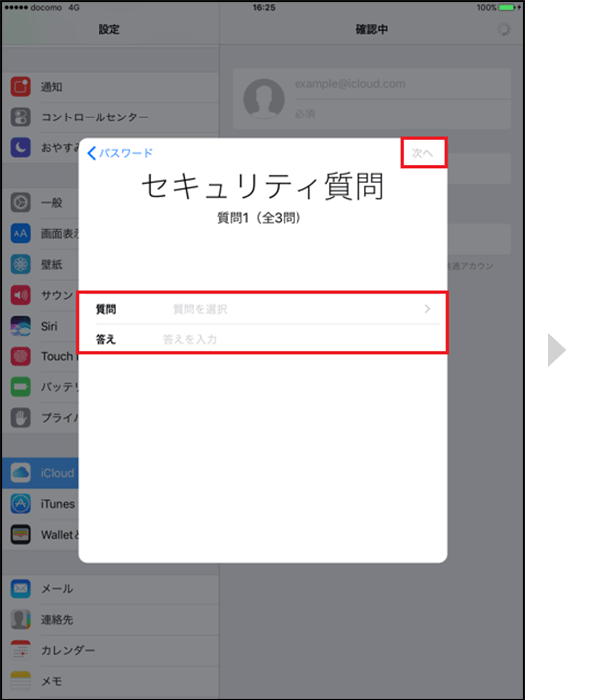Open the Calendar (カレンダー) icon
The width and height of the screenshot is (593, 700).
click(21, 650)
